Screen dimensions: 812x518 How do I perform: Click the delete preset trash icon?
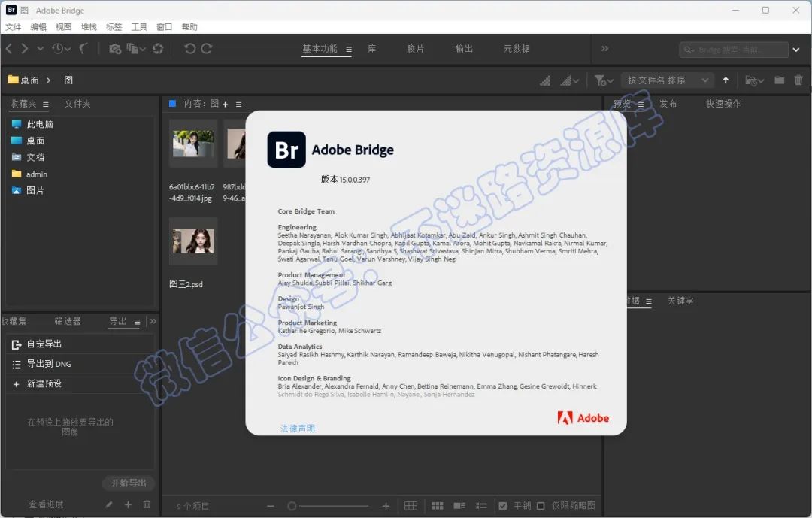point(147,504)
